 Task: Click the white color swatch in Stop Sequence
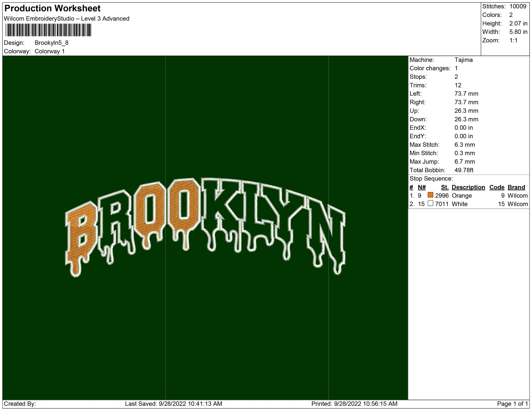(430, 204)
